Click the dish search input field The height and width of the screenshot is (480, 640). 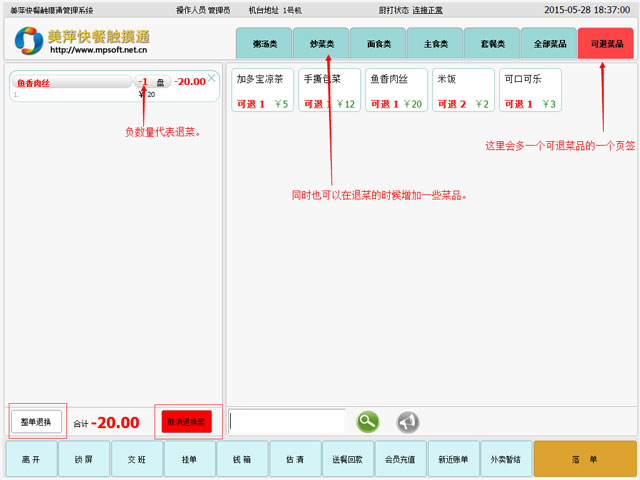point(287,422)
